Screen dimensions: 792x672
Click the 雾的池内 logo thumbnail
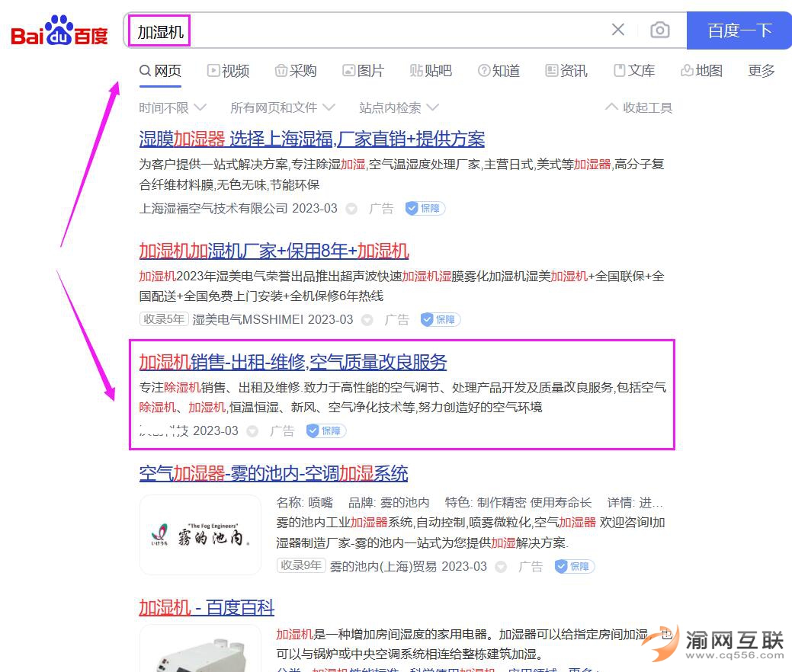tap(200, 535)
